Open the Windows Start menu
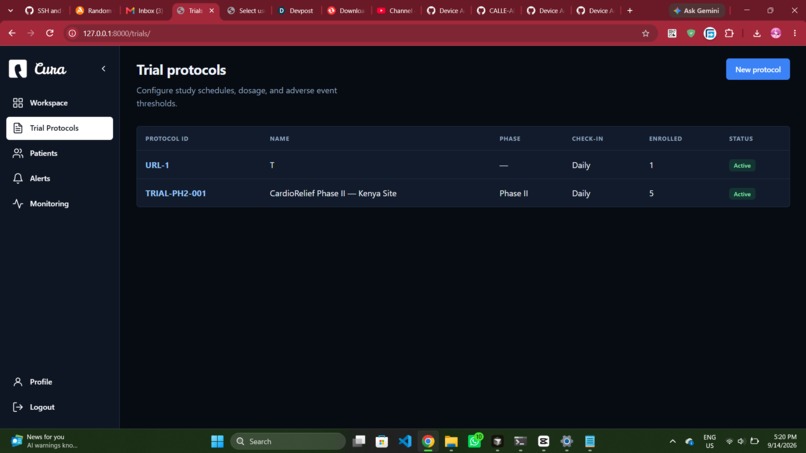The height and width of the screenshot is (453, 806). pos(217,441)
